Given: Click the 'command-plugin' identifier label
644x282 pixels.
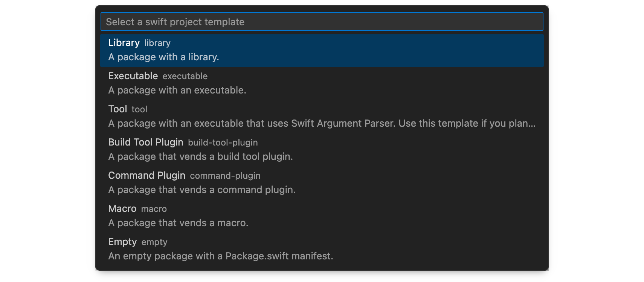Looking at the screenshot, I should pyautogui.click(x=225, y=175).
